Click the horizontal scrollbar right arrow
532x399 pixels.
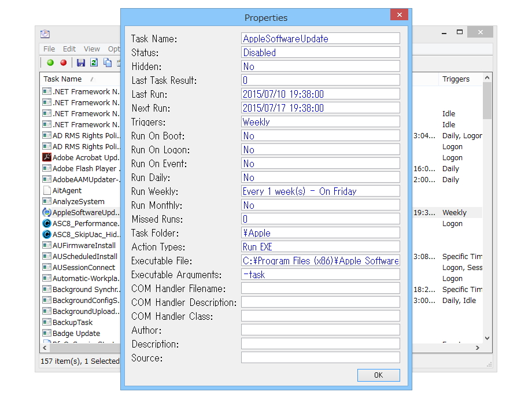click(x=478, y=348)
